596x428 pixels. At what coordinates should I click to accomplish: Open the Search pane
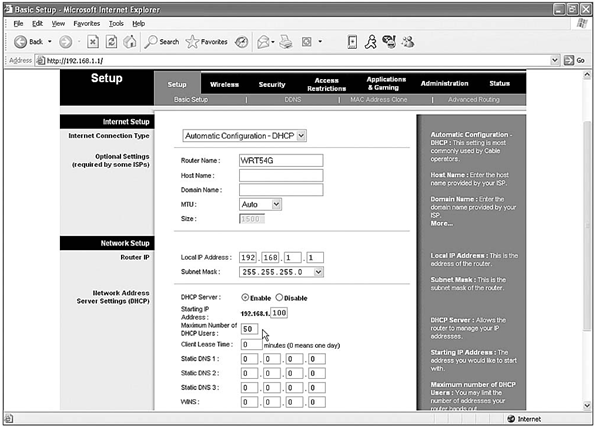point(162,42)
